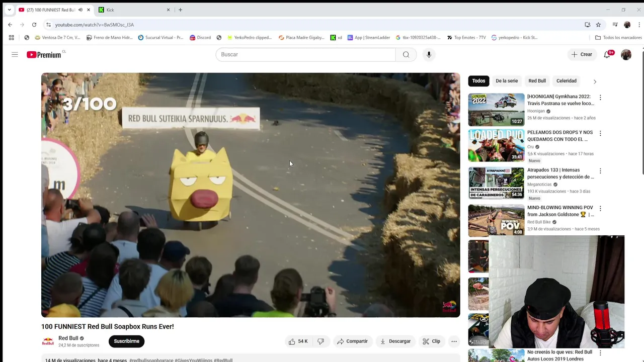
Task: Click the Clip button
Action: click(431, 341)
